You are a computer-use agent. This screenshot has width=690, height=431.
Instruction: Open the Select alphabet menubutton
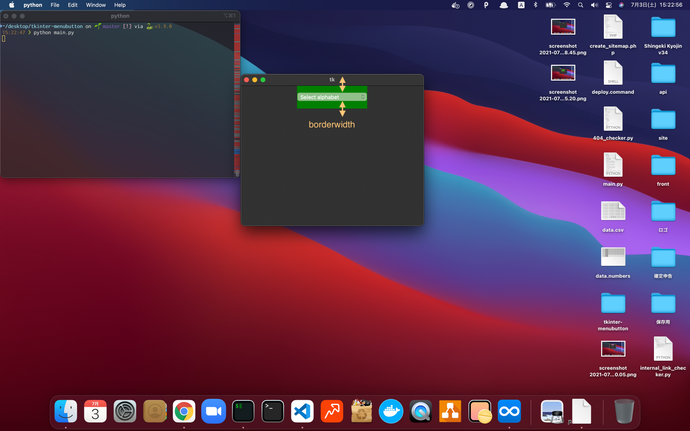[332, 97]
